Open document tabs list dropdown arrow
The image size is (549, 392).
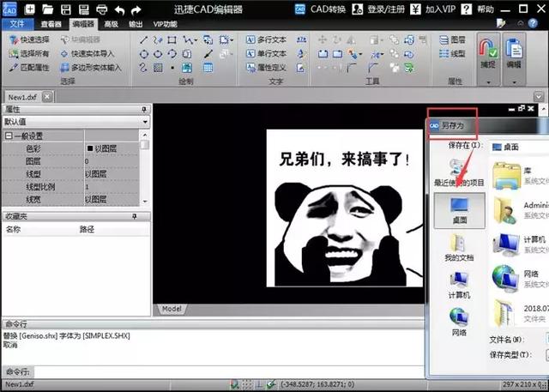[539, 96]
